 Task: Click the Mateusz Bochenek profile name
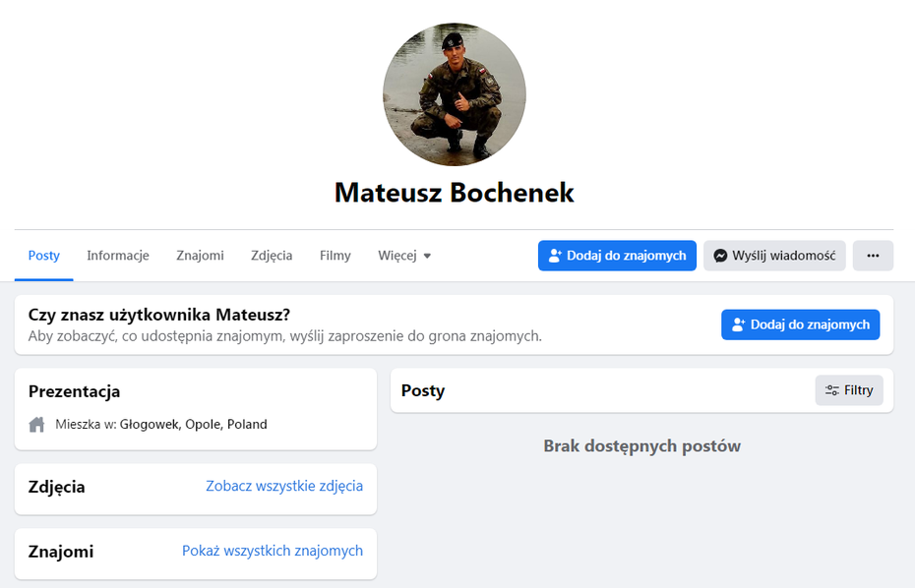click(x=455, y=192)
